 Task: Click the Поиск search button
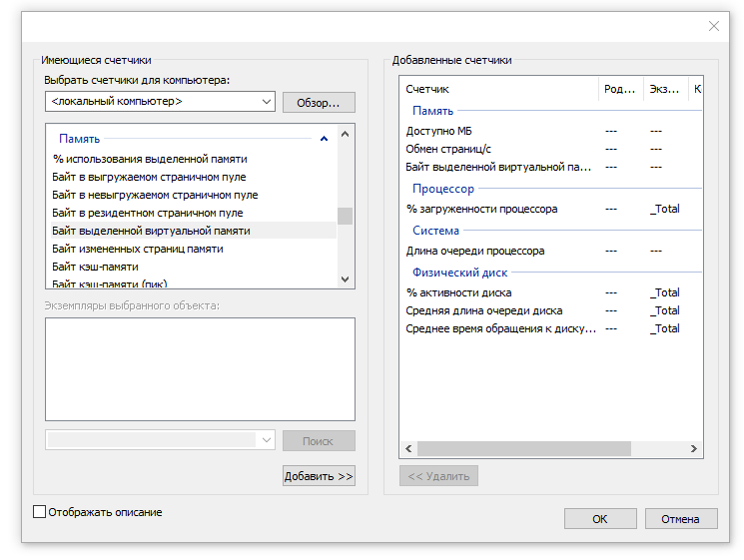(x=319, y=441)
